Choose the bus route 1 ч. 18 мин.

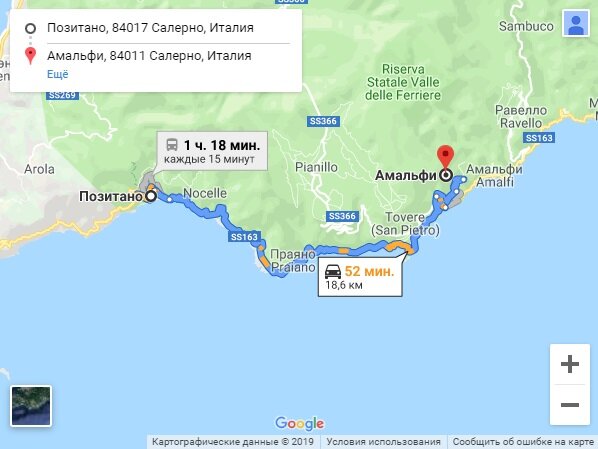click(x=212, y=151)
